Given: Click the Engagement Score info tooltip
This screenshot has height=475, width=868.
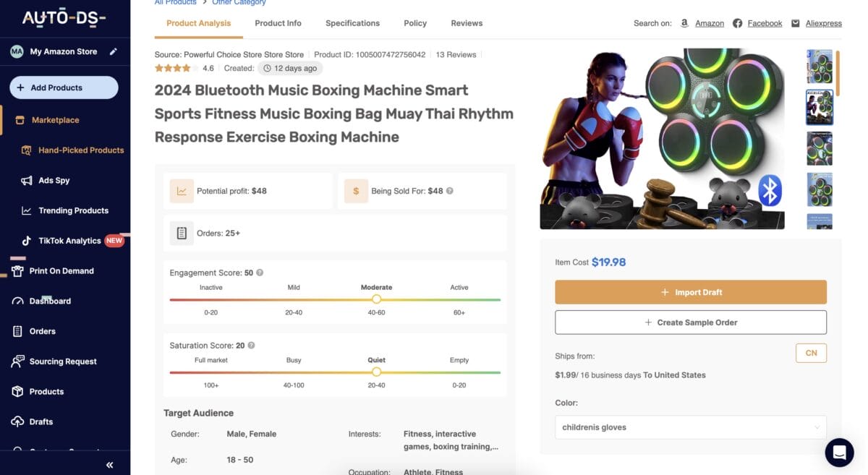Looking at the screenshot, I should (x=259, y=273).
